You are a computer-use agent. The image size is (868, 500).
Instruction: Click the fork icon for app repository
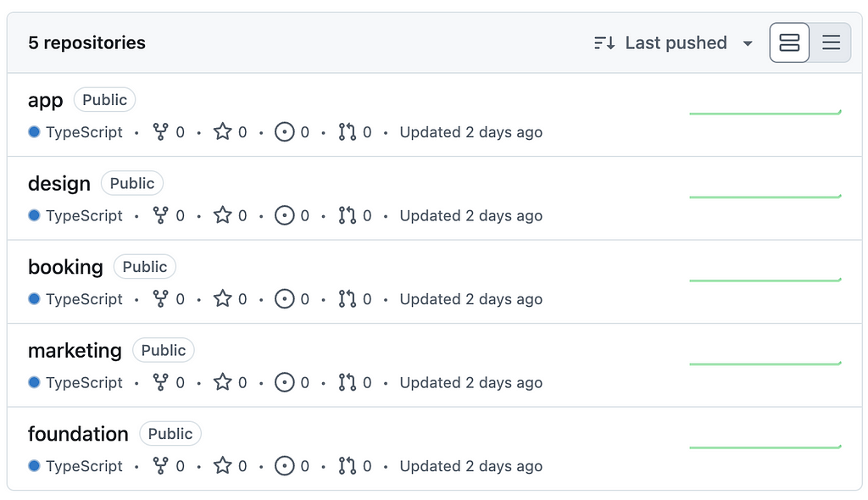point(160,132)
